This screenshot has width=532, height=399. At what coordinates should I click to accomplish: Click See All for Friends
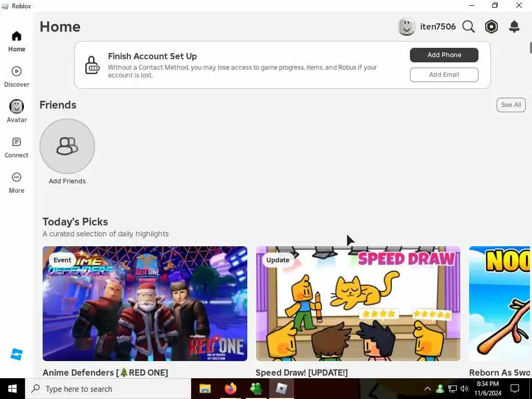pos(511,105)
